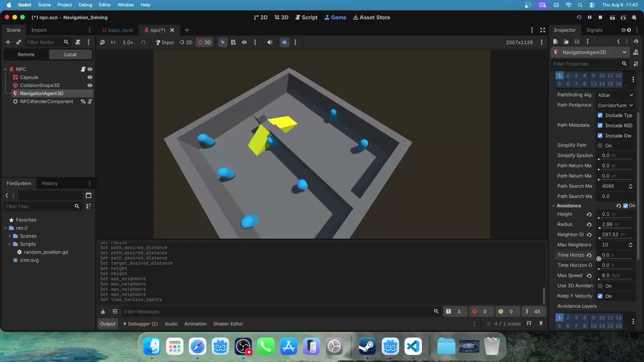Toggle visibility of the NPC node
This screenshot has height=362, width=644.
pos(90,69)
